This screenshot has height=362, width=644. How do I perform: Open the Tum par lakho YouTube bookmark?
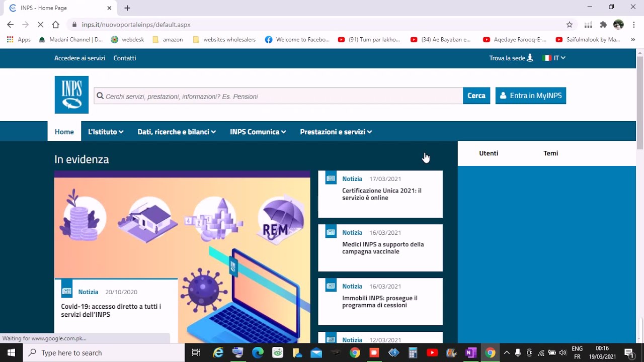click(x=369, y=40)
